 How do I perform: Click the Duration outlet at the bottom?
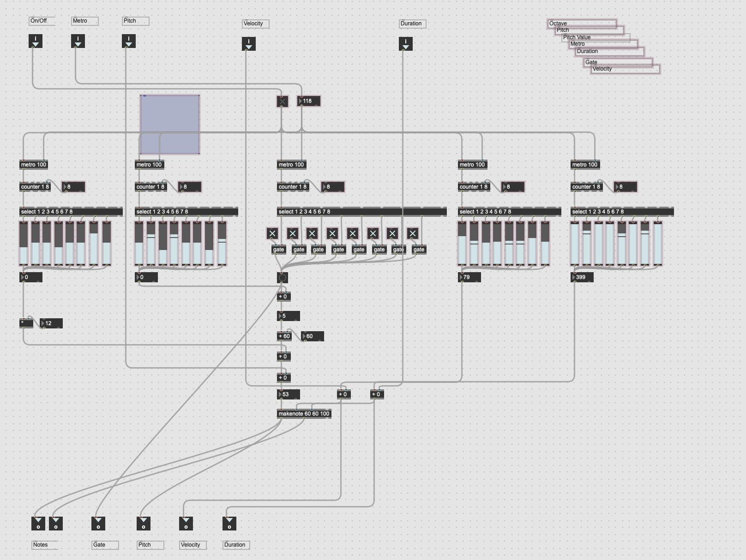pos(229,524)
